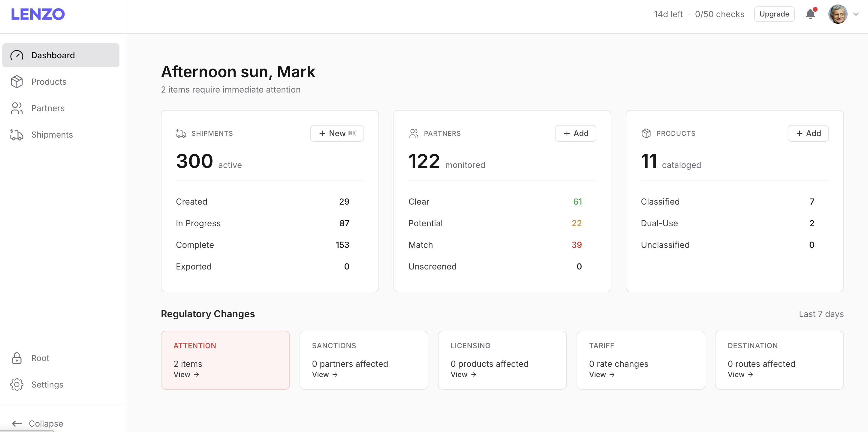Select Shipments in the navigation
The image size is (868, 432).
[x=52, y=135]
